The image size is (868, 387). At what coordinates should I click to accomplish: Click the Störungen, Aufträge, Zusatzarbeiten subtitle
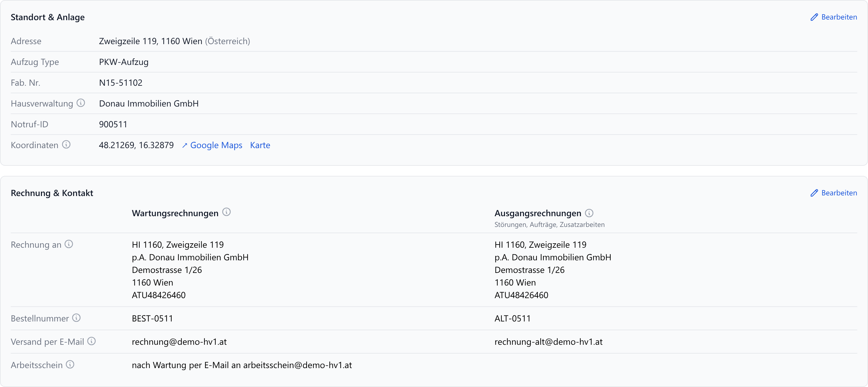(x=549, y=225)
